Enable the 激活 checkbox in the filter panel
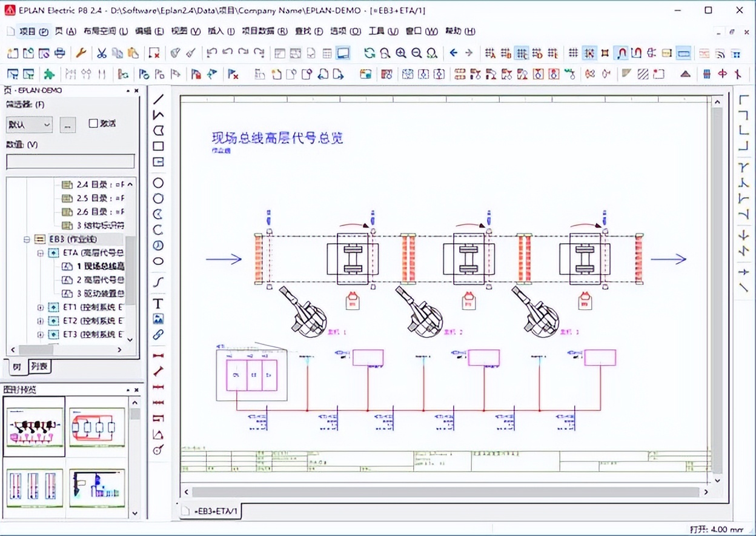 94,124
